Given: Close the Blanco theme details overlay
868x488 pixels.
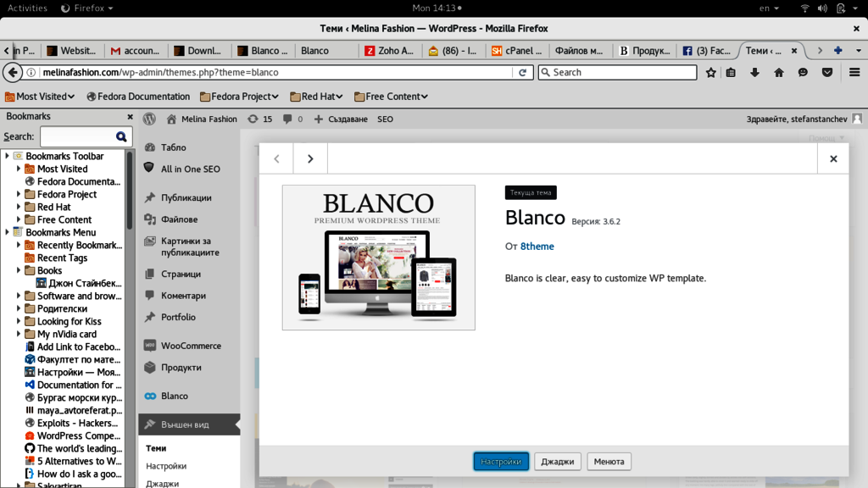Looking at the screenshot, I should (x=833, y=158).
